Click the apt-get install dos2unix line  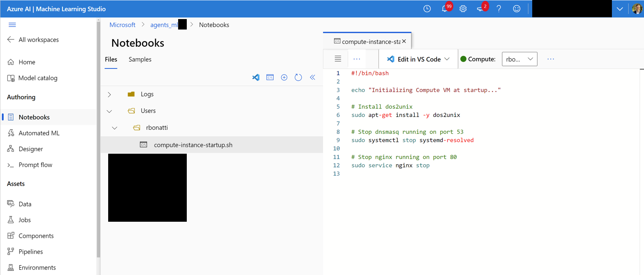[406, 115]
